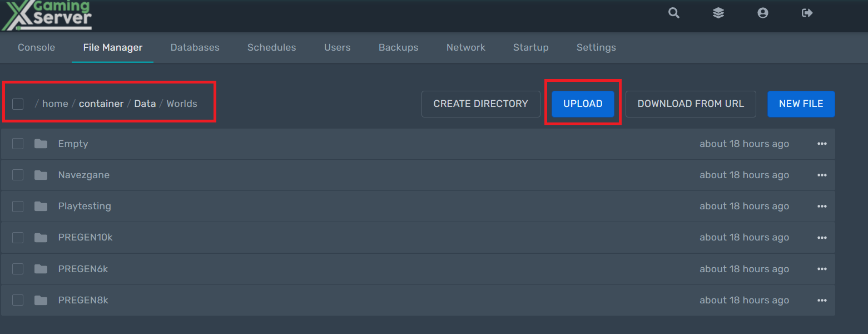Open the search icon in the top bar
Image resolution: width=868 pixels, height=334 pixels.
(673, 13)
